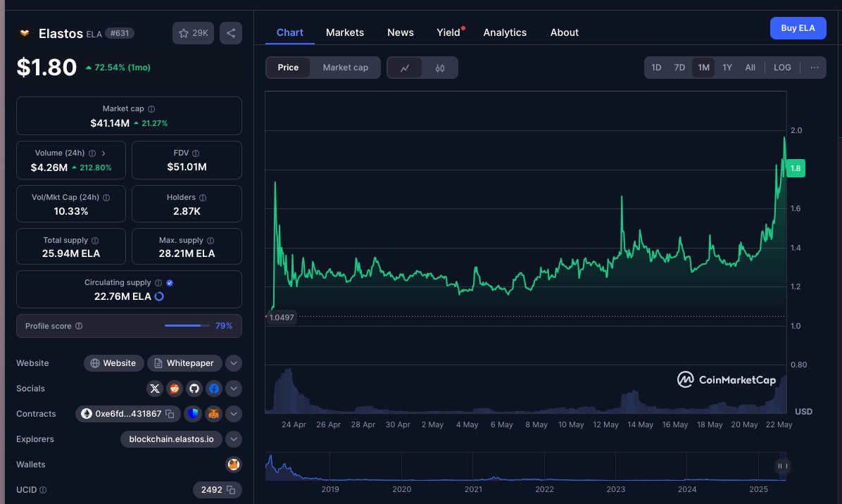Open Volume (24h) info icon

92,153
